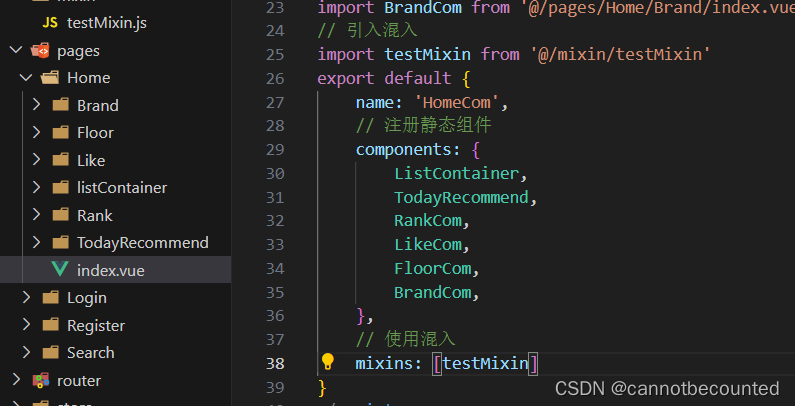Select the Brand folder label
Screen dimensions: 795x406
(x=98, y=105)
